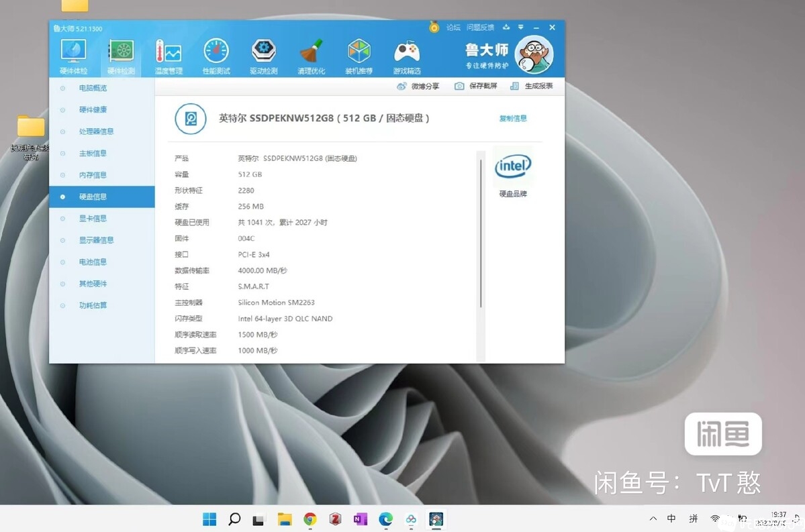Click the hard disk icon beside SSD title

pyautogui.click(x=191, y=119)
